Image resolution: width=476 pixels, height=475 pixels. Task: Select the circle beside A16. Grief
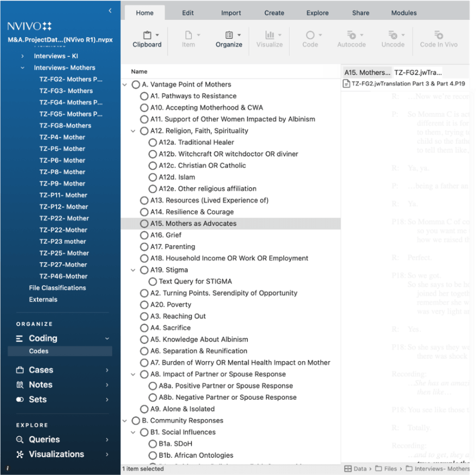[144, 235]
